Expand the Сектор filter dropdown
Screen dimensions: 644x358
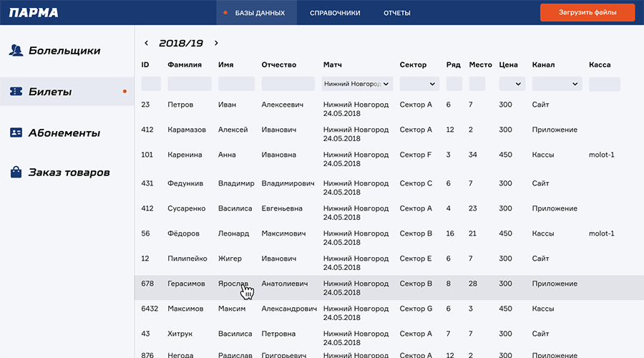(x=419, y=84)
